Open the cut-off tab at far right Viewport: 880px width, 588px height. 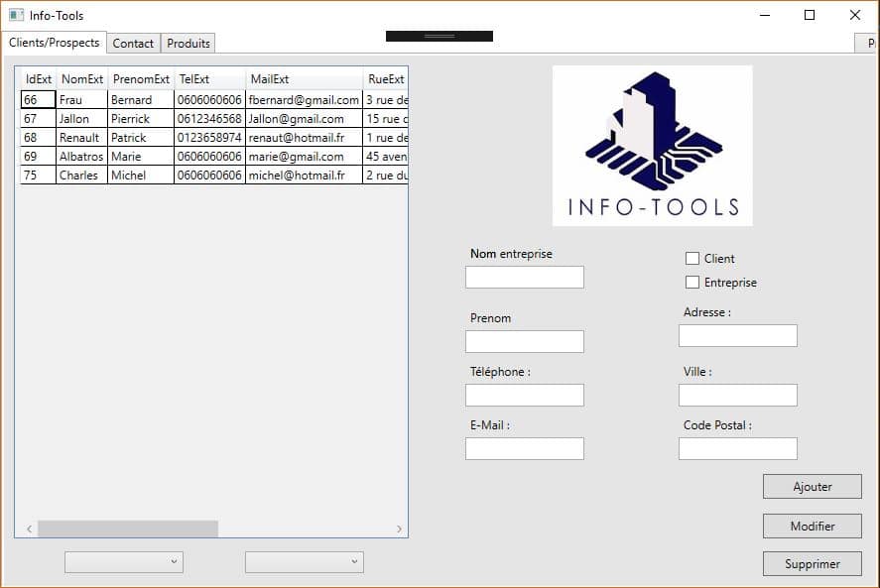pyautogui.click(x=866, y=44)
